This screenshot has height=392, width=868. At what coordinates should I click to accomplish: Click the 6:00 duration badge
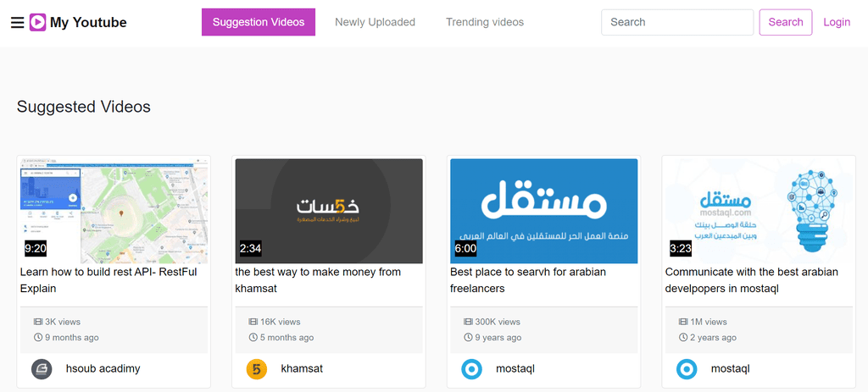pos(465,249)
